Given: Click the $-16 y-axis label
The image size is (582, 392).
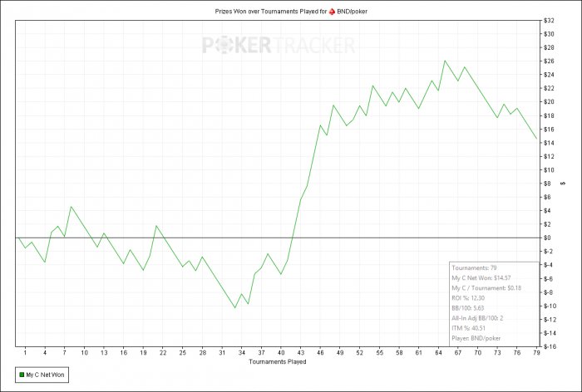Looking at the screenshot, I should pos(550,346).
